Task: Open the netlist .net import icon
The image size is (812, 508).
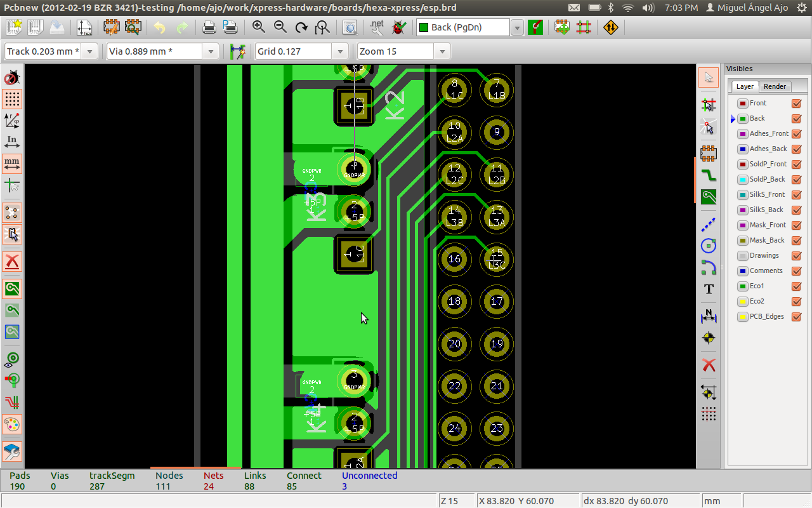Action: tap(377, 27)
